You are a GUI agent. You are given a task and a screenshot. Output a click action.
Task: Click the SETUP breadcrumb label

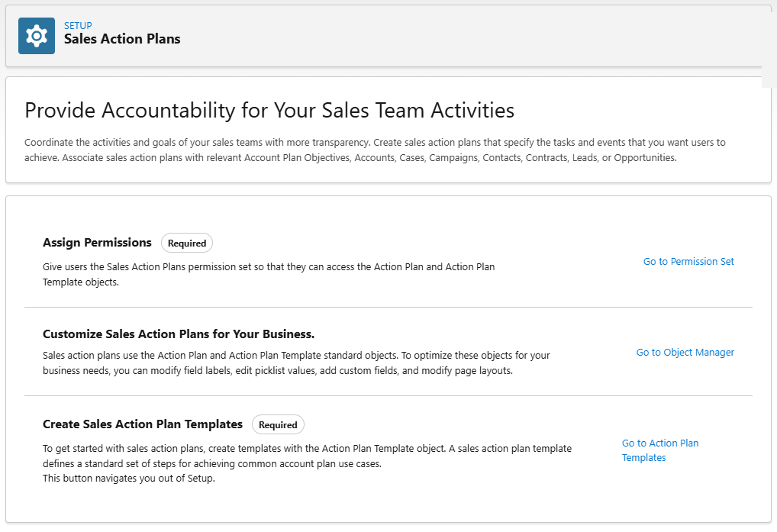pos(78,26)
